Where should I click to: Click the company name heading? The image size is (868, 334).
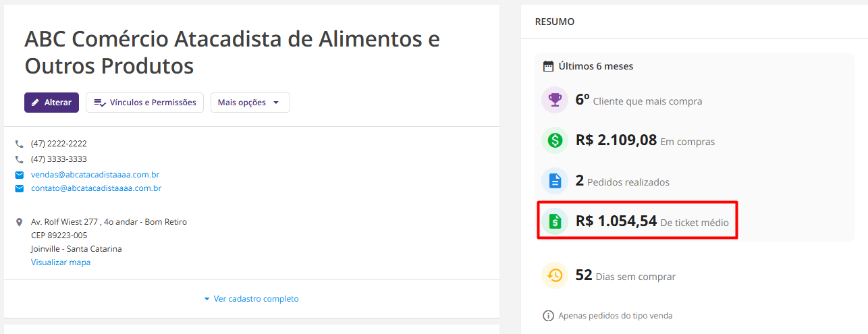[x=232, y=52]
